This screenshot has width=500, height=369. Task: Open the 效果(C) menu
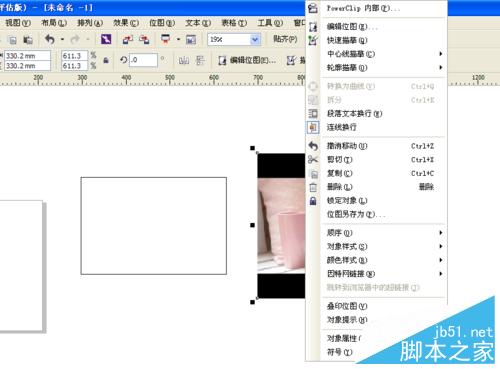pyautogui.click(x=126, y=23)
